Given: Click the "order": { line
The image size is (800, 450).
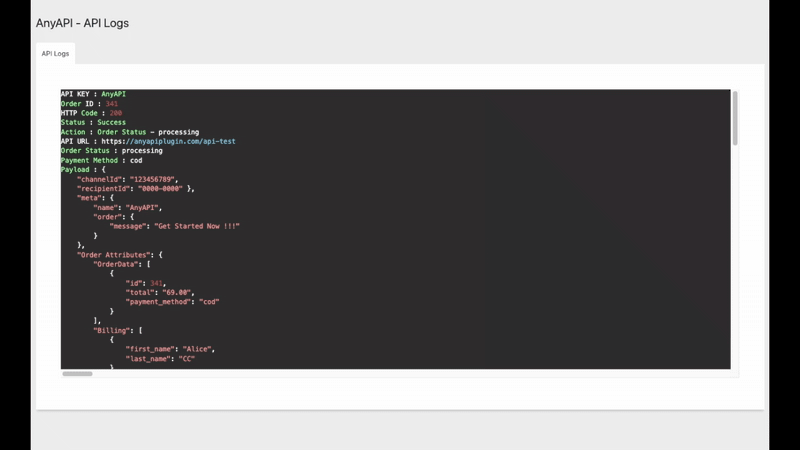Looking at the screenshot, I should point(114,217).
